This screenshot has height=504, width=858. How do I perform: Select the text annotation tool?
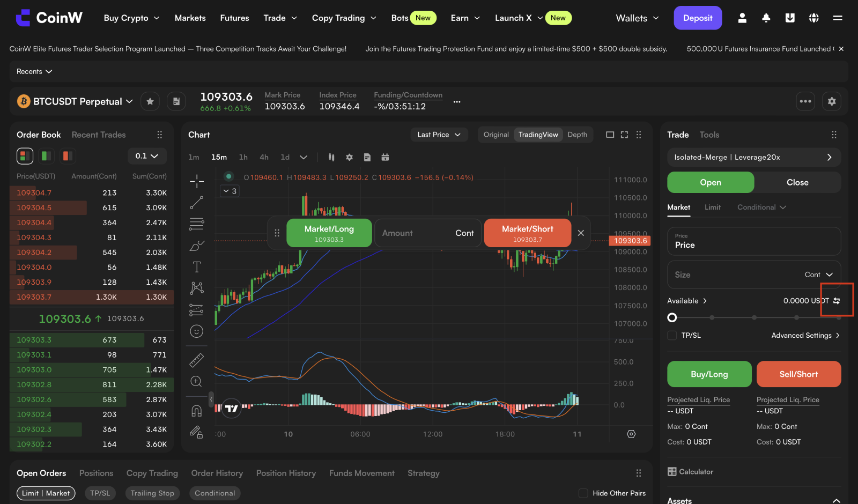pyautogui.click(x=197, y=267)
